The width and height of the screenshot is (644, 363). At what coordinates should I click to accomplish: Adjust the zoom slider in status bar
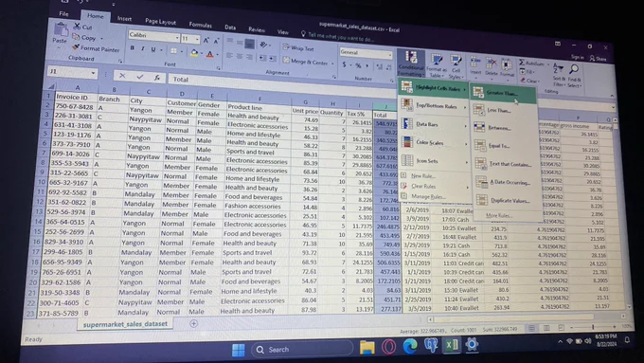click(593, 327)
